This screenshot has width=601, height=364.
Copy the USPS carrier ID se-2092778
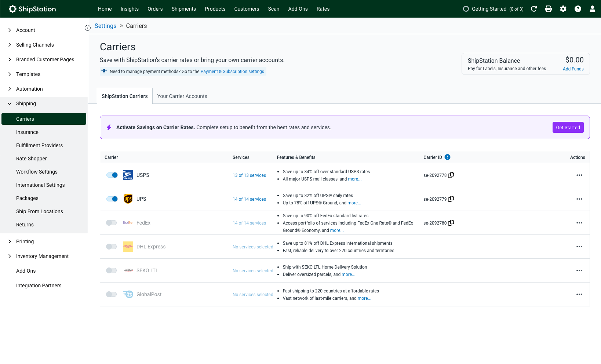tap(451, 175)
